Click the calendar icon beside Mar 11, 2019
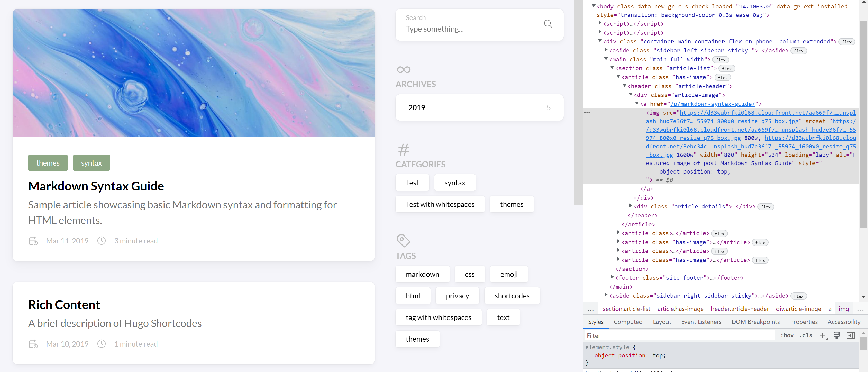 coord(33,241)
